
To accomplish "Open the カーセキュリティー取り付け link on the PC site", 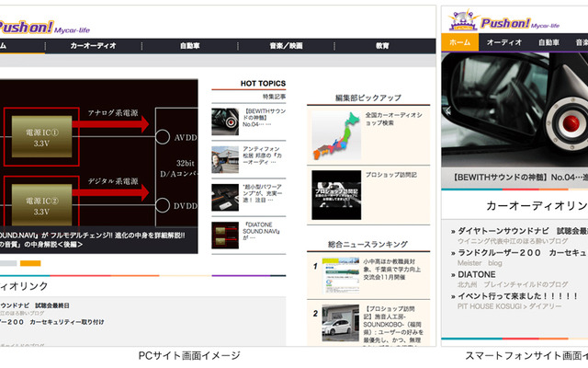I will (52, 322).
